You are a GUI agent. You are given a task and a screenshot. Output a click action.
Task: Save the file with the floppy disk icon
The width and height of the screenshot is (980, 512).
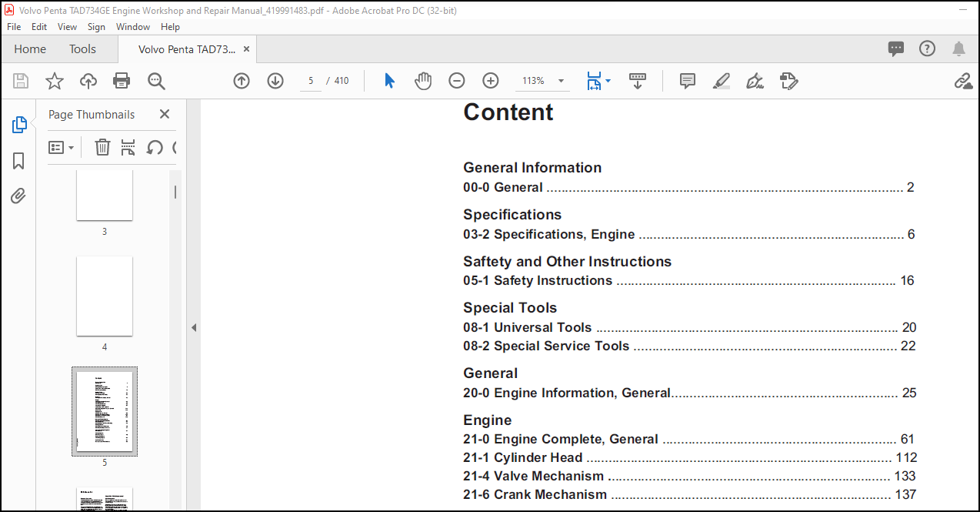(21, 81)
